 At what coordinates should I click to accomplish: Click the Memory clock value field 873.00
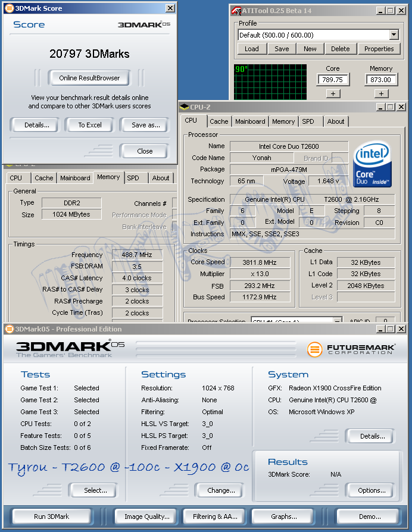coord(381,80)
